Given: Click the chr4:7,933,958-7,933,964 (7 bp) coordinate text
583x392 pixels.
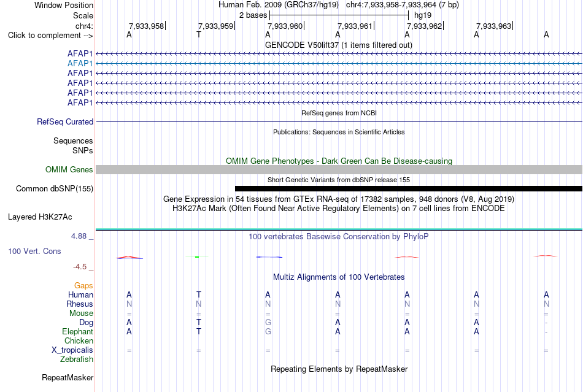Looking at the screenshot, I should [403, 5].
